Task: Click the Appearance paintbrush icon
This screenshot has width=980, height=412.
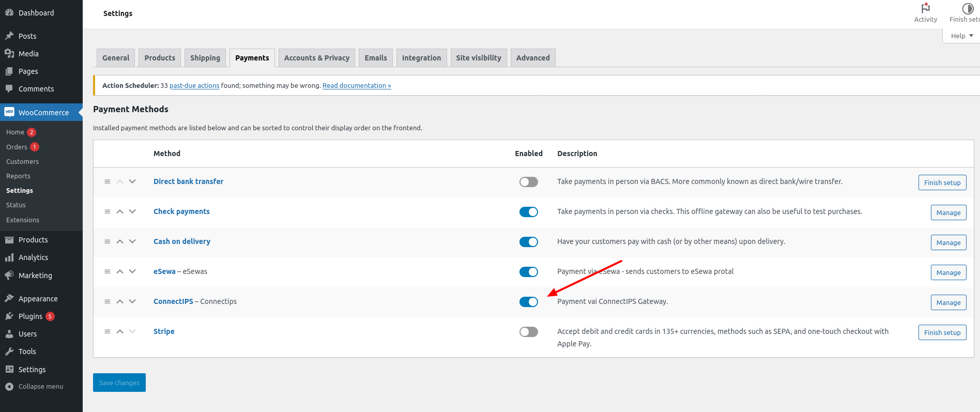Action: point(9,298)
